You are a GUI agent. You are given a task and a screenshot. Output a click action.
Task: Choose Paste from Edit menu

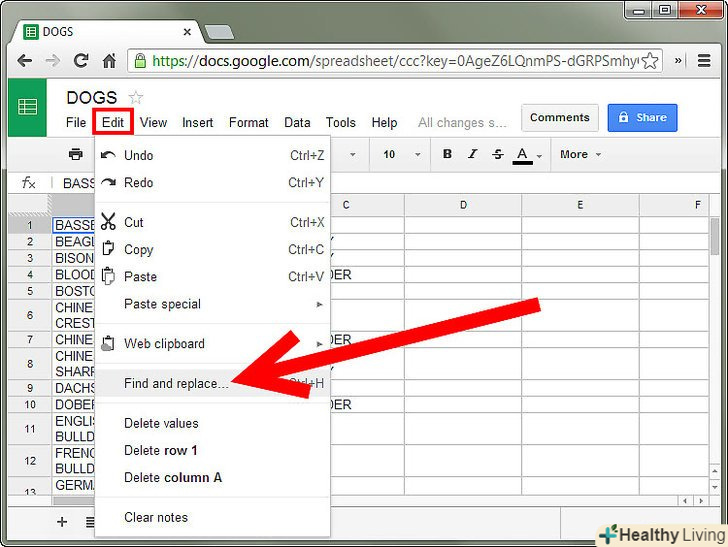click(212, 277)
